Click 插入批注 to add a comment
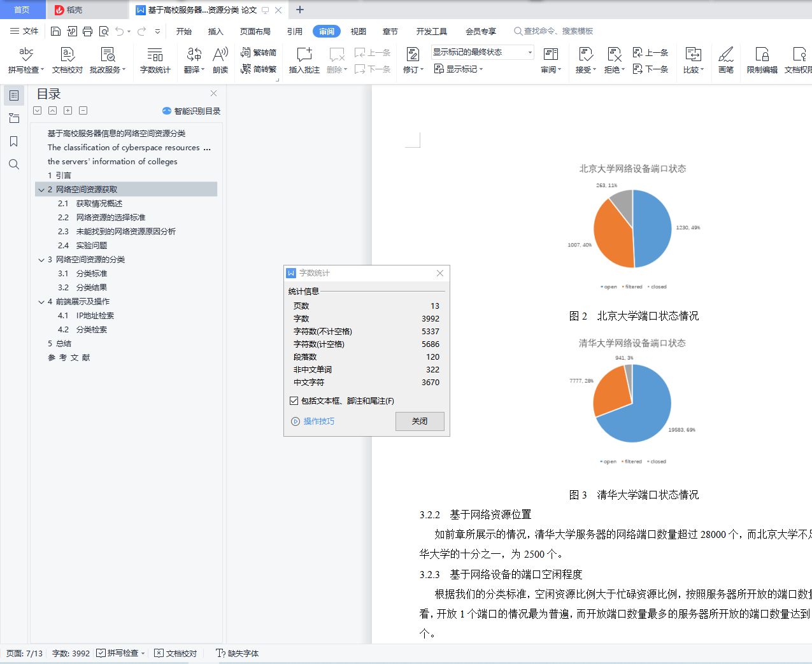This screenshot has width=812, height=664. (304, 60)
